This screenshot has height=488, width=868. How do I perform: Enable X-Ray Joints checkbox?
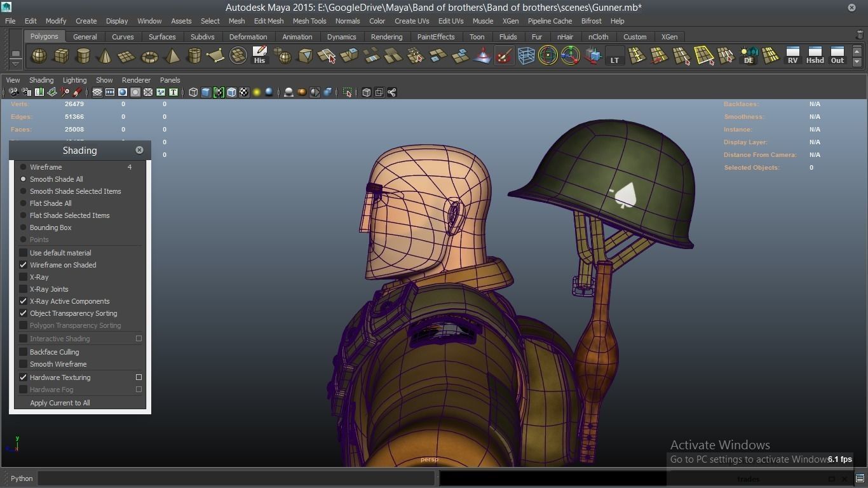coord(24,289)
